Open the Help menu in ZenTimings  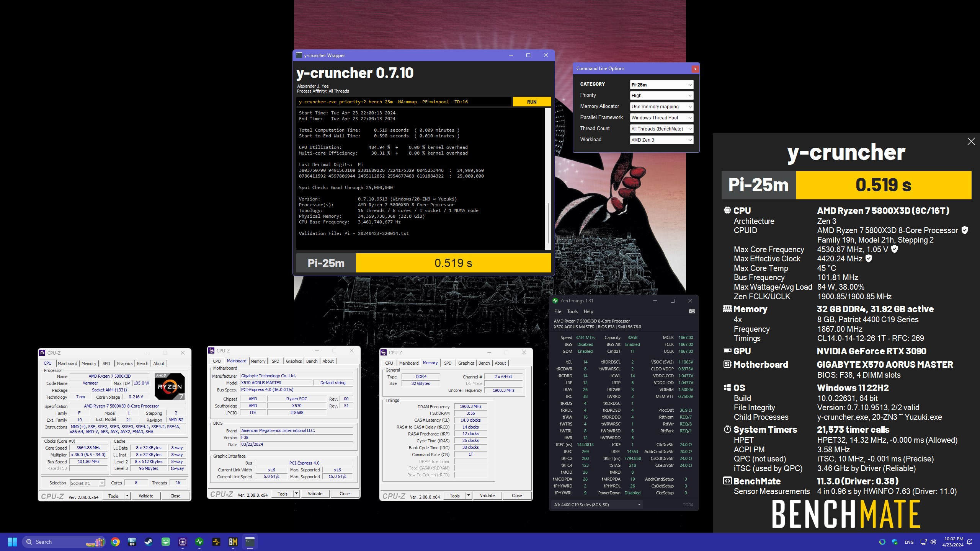point(588,311)
